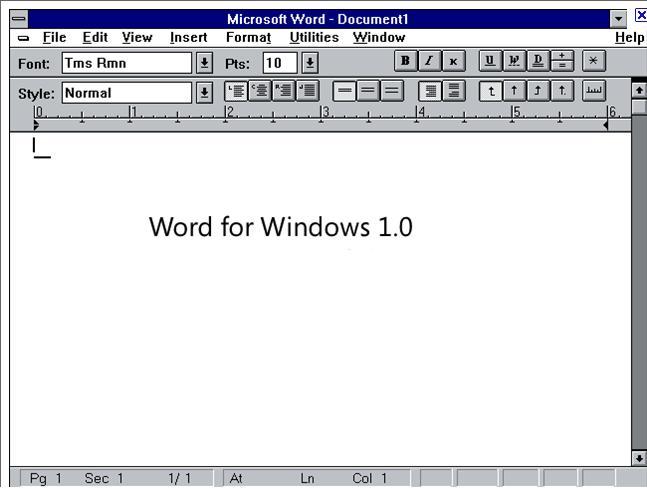Click the Style box showing Normal
Viewport: 647px width, 489px height.
[127, 92]
